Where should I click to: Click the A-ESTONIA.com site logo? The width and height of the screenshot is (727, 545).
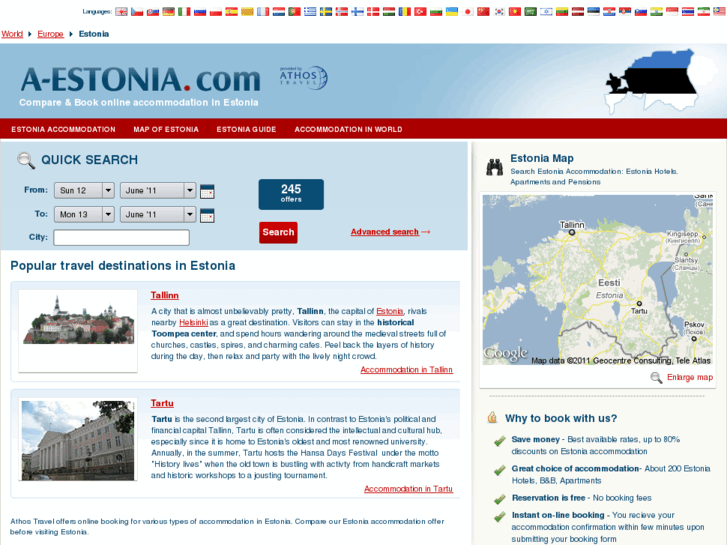[x=140, y=79]
